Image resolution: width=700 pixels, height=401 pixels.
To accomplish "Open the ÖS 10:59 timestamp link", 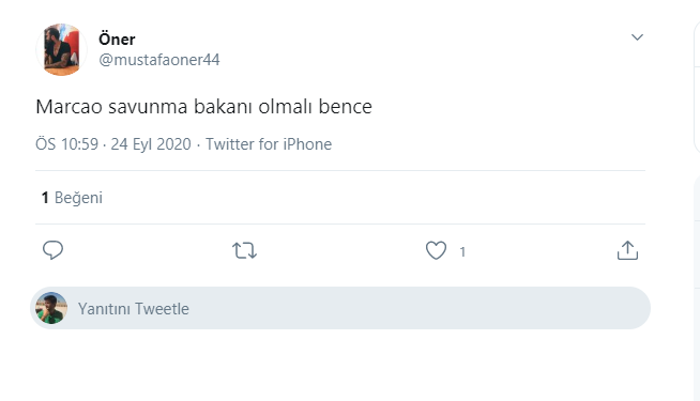I will (x=67, y=144).
